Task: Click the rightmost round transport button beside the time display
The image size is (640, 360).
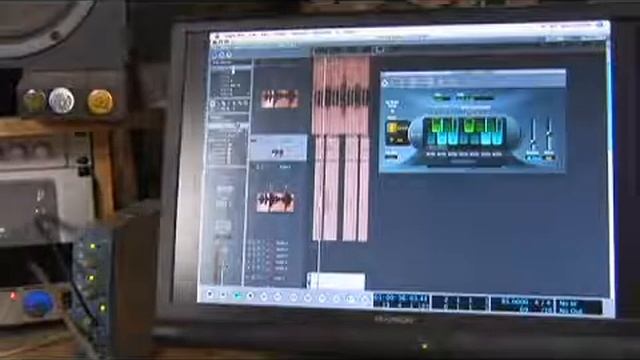Action: [364, 300]
